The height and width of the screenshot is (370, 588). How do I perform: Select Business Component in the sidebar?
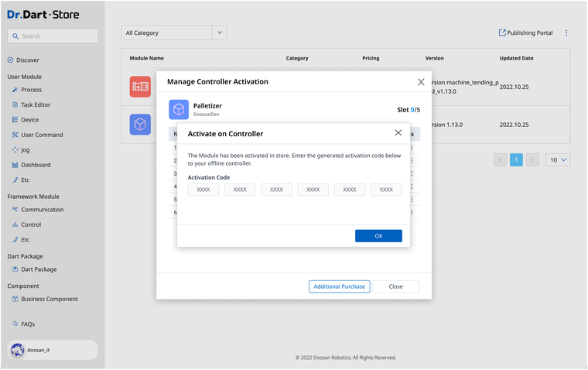[49, 299]
